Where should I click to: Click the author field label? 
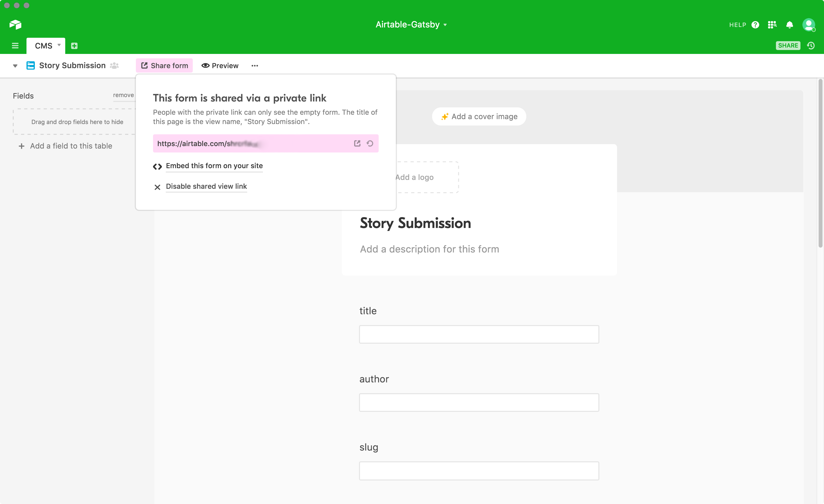tap(374, 379)
